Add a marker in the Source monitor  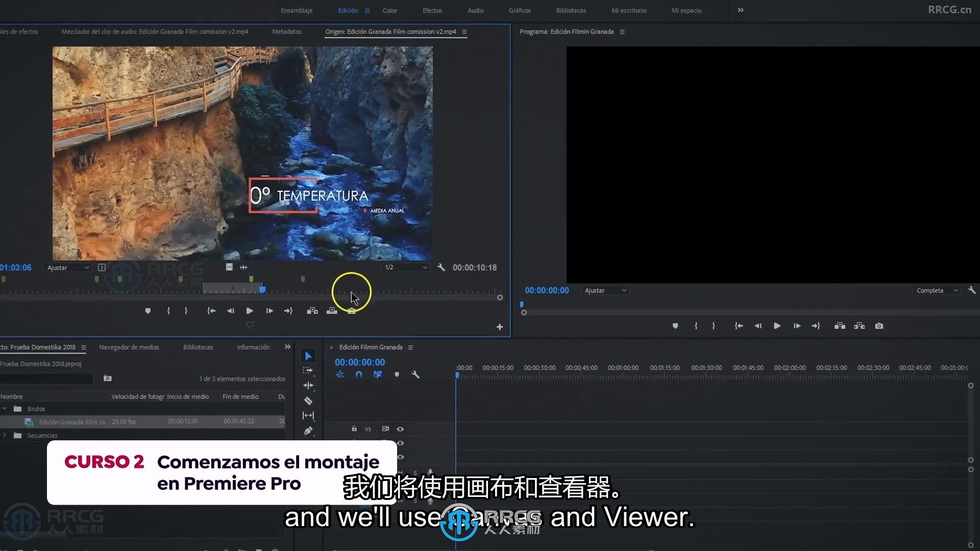tap(148, 311)
